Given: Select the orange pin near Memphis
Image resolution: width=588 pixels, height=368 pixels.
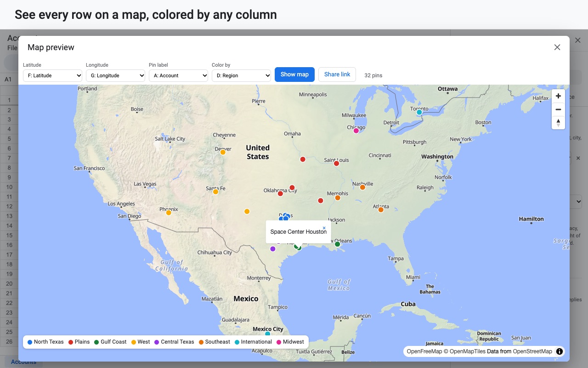Looking at the screenshot, I should pos(338,198).
